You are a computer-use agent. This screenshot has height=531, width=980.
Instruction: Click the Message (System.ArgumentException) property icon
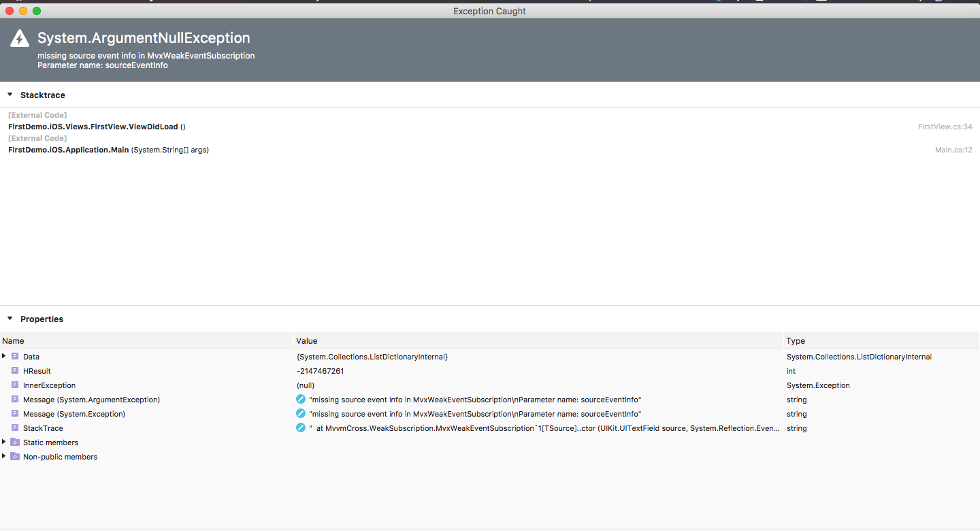tap(15, 399)
